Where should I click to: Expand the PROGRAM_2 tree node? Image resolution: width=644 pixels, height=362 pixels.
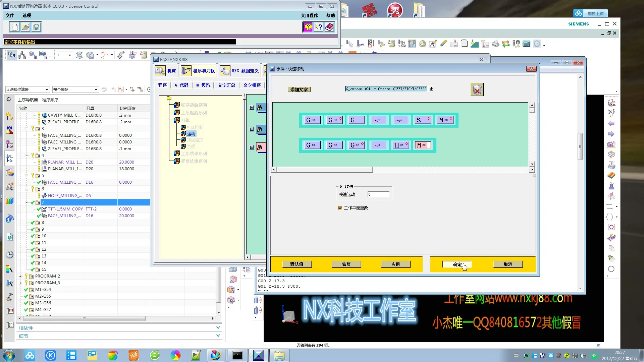[x=20, y=276]
